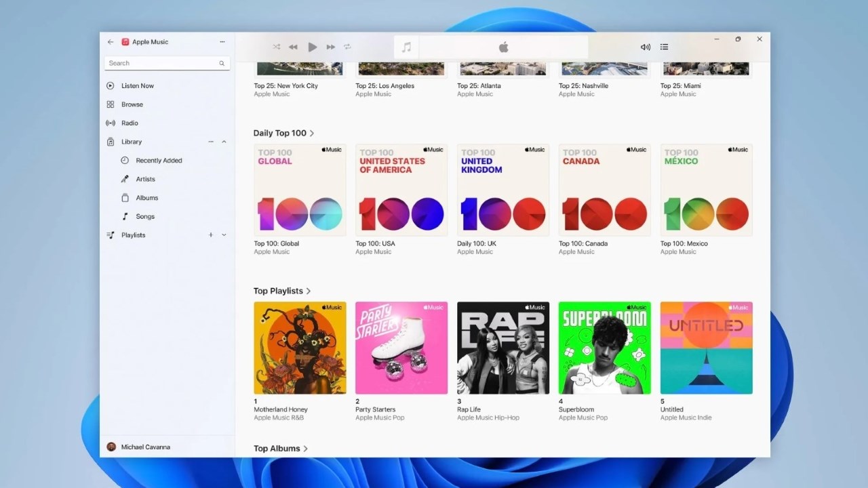Open Songs in the Library

click(144, 216)
